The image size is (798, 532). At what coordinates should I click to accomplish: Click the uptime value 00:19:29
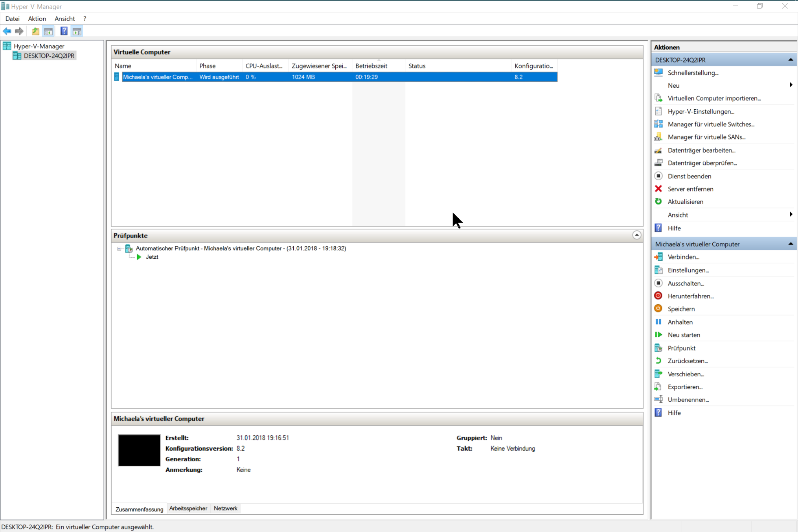coord(366,77)
